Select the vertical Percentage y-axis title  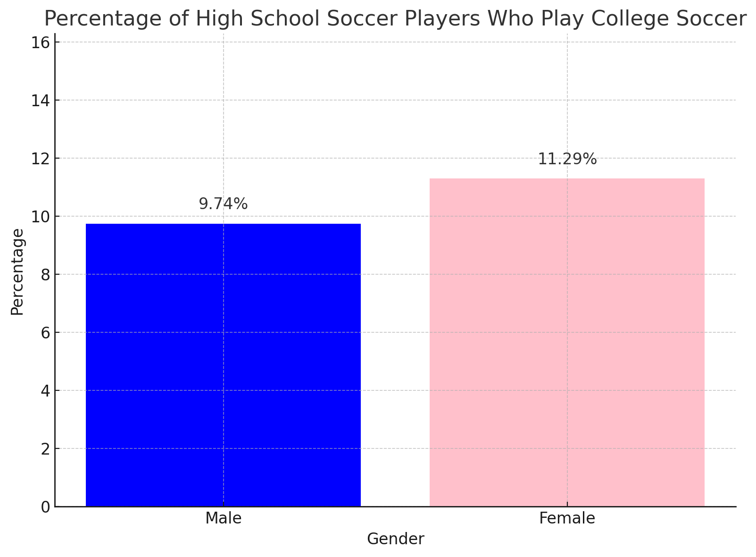click(17, 272)
